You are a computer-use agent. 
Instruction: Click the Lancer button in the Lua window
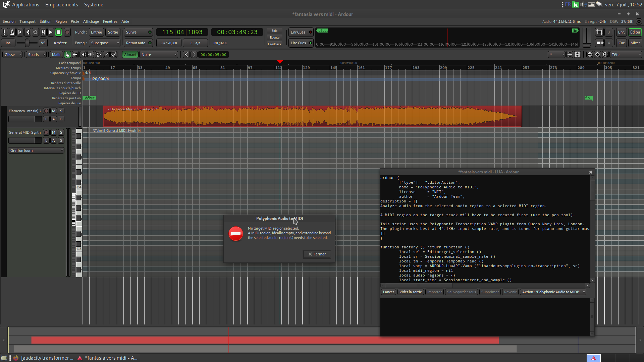coord(388,292)
